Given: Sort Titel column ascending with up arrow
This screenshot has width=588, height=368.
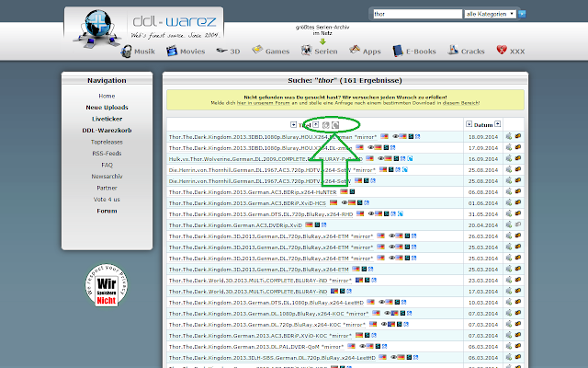Looking at the screenshot, I should [316, 125].
